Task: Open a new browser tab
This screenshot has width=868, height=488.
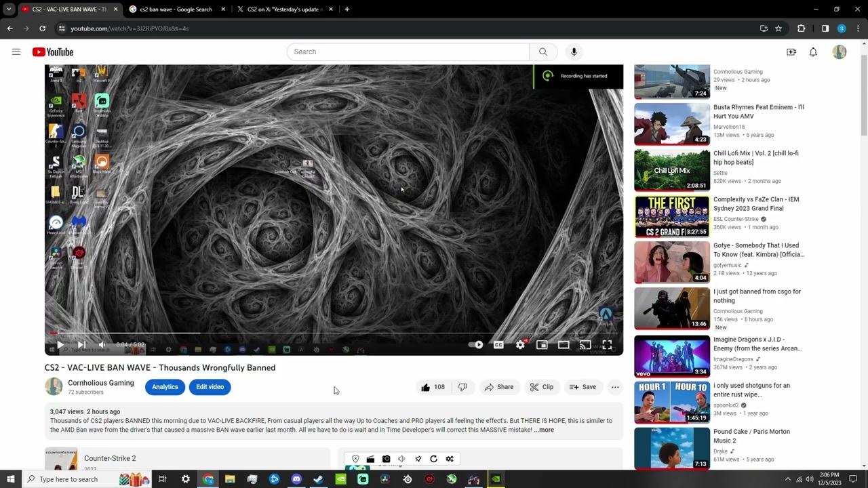Action: click(347, 9)
